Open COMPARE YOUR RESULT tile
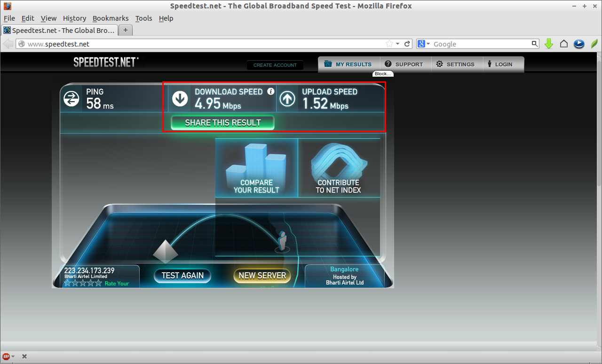This screenshot has height=364, width=602. coord(256,167)
